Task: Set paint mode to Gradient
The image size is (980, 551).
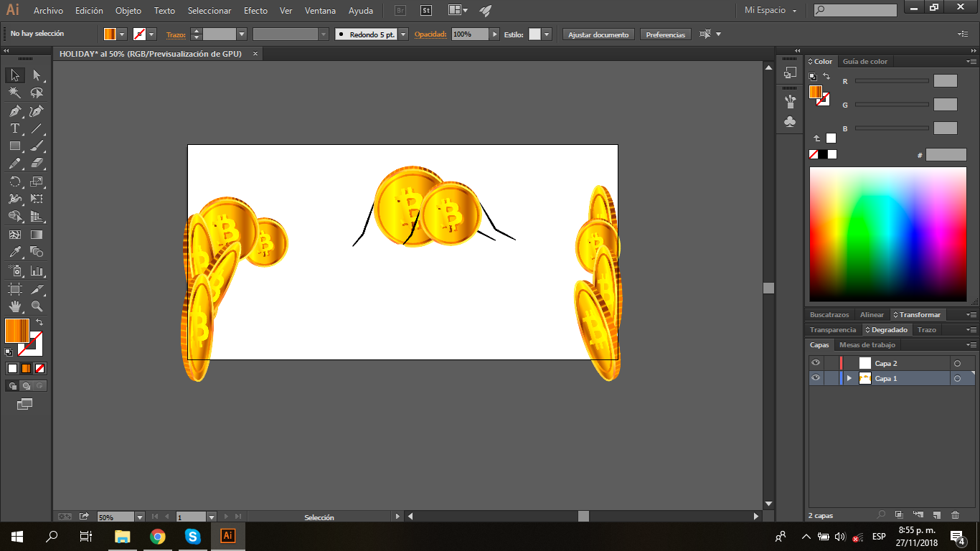Action: click(x=26, y=369)
